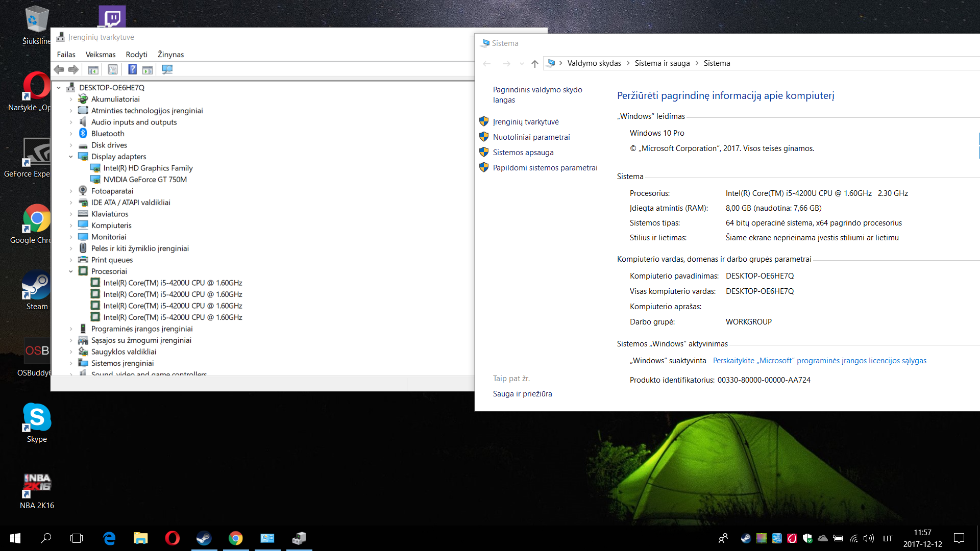Open the Veiksmas menu

coord(101,55)
